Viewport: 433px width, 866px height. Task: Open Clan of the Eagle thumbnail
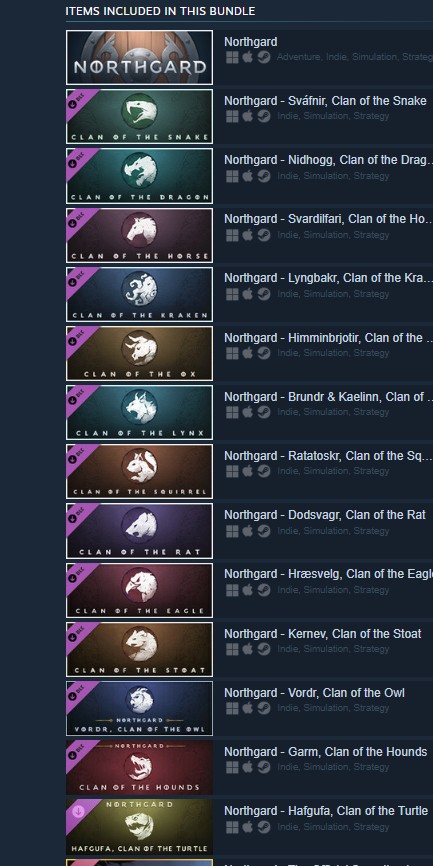pos(139,590)
